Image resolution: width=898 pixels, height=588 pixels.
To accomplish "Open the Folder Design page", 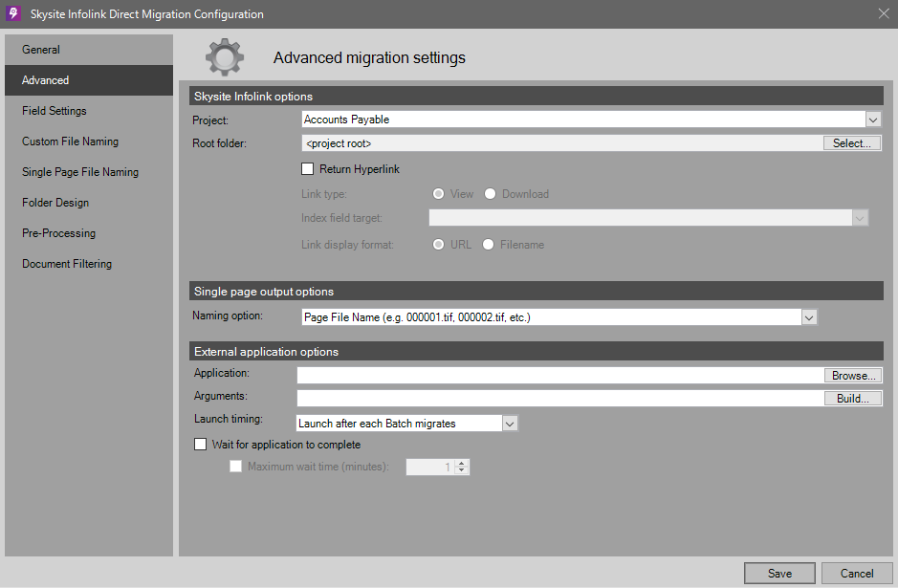I will click(x=89, y=203).
